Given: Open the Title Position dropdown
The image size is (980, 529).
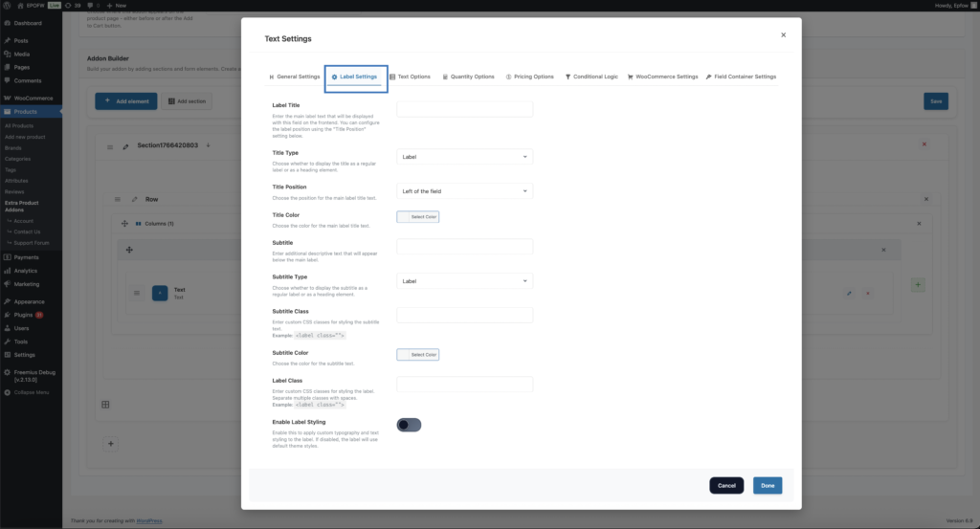Looking at the screenshot, I should coord(464,191).
